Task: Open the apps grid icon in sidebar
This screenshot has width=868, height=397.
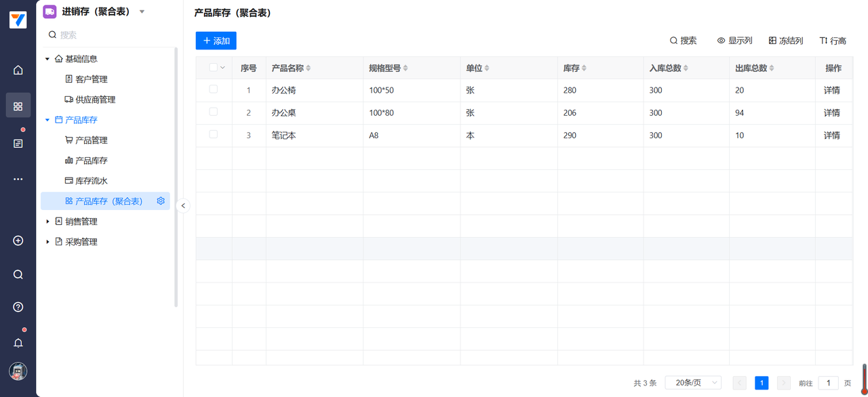Action: click(x=18, y=106)
